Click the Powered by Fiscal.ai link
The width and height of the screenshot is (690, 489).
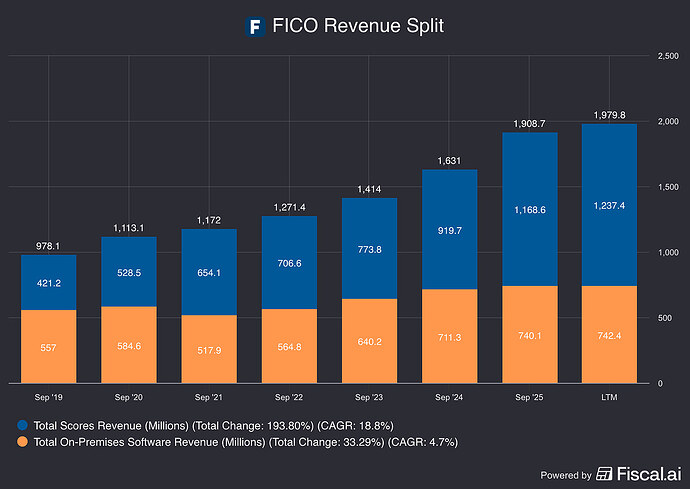pos(611,474)
